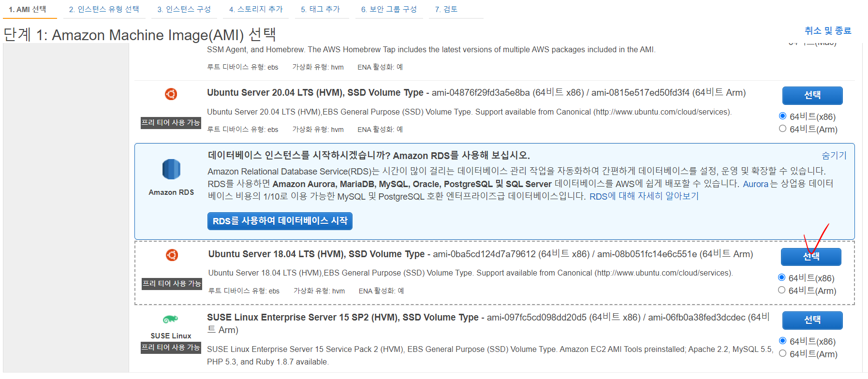Select 64비트(x86) for SUSE Linux Enterprise
Image resolution: width=868 pixels, height=379 pixels.
[782, 341]
